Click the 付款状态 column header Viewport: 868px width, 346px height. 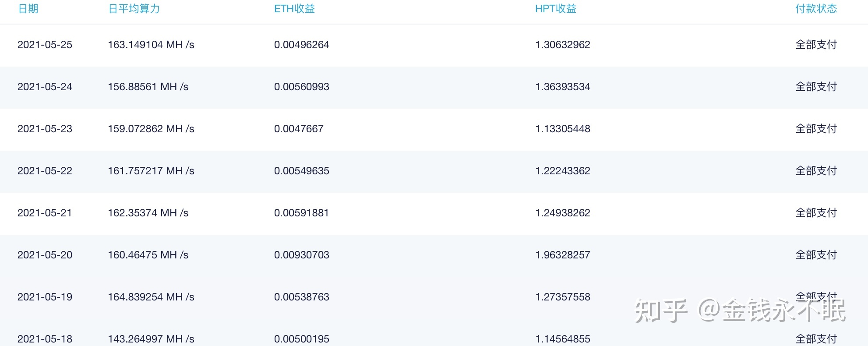(816, 9)
